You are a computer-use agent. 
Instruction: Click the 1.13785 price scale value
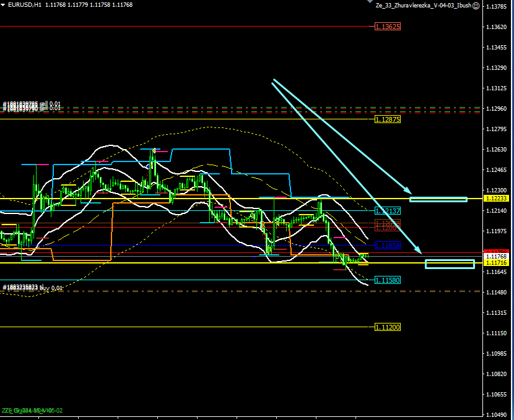[497, 6]
